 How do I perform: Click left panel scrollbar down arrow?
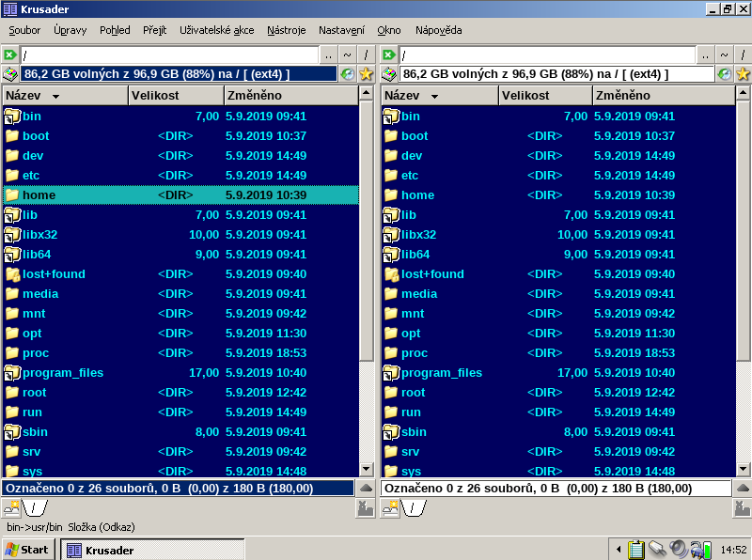point(367,469)
